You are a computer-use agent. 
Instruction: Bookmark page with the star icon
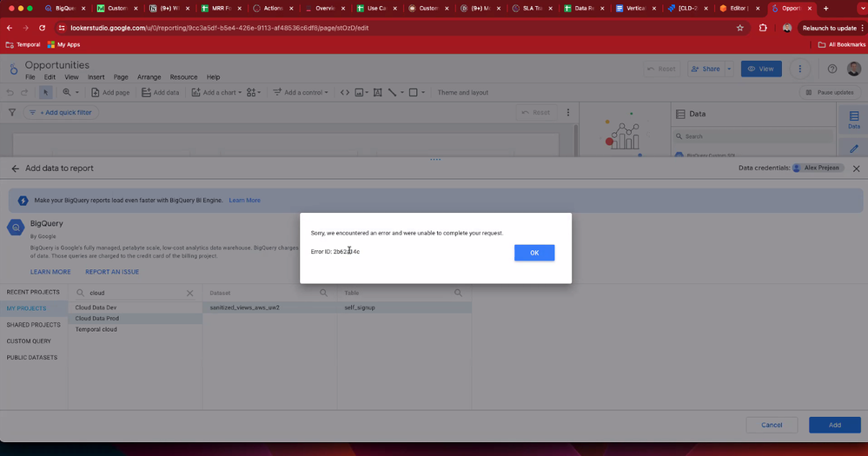(740, 28)
